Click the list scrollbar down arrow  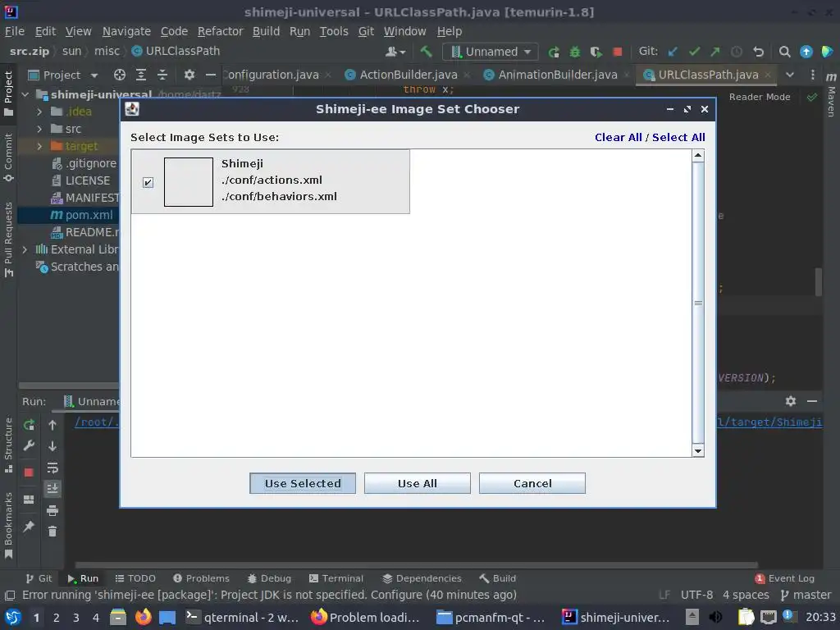[698, 451]
